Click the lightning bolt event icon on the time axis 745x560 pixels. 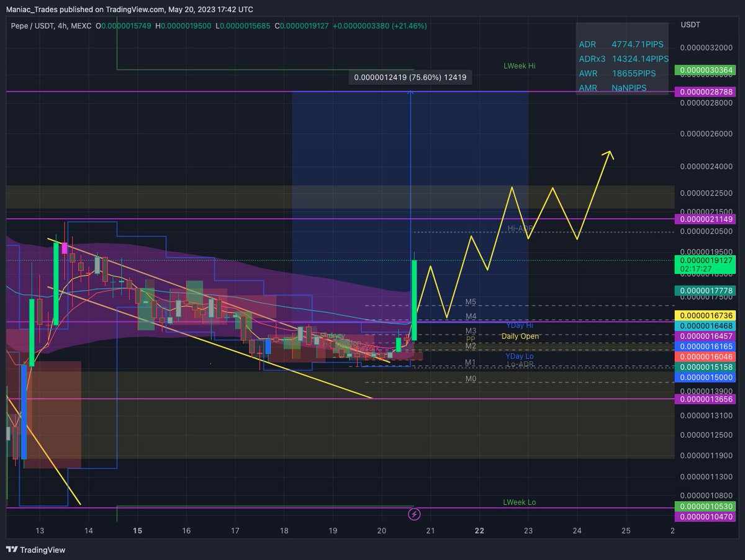[413, 514]
